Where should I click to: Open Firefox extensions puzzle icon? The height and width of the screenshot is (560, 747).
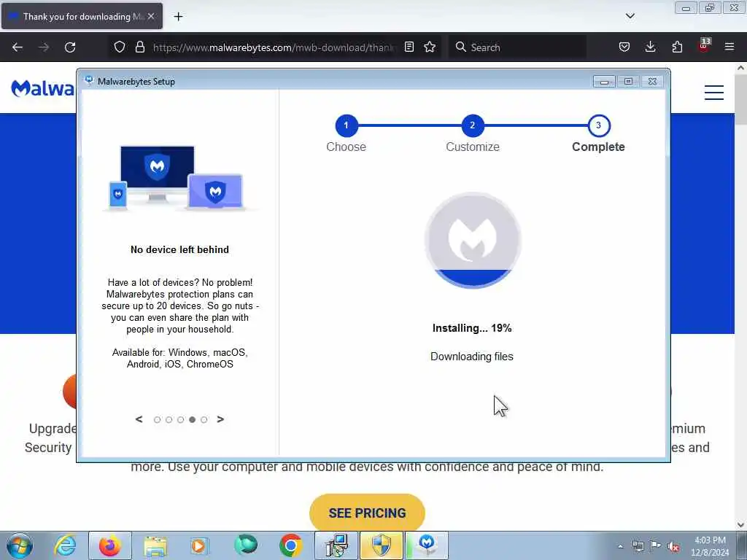pyautogui.click(x=677, y=47)
